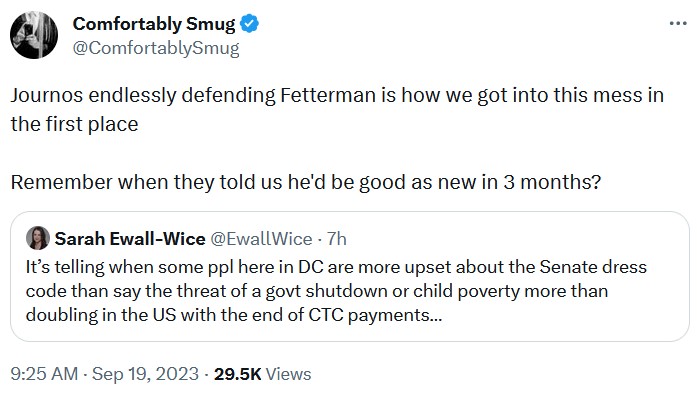697x395 pixels.
Task: Click the 9:25 AM timestamp
Action: coord(44,374)
